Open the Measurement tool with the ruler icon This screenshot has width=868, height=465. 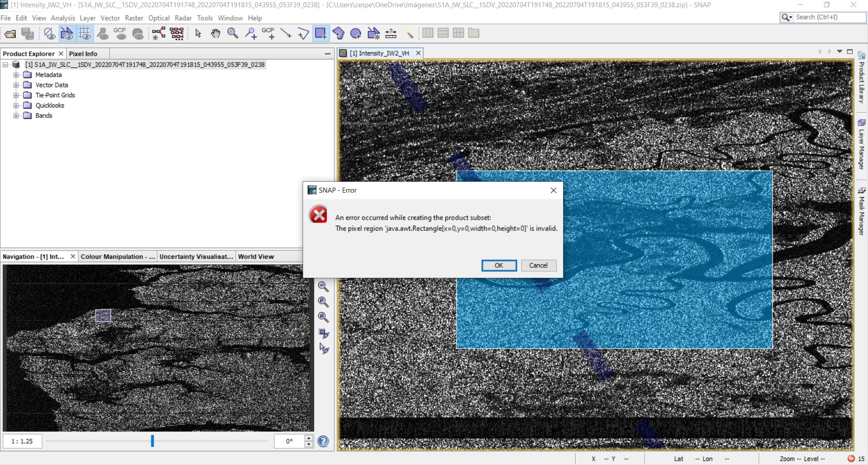tap(391, 33)
